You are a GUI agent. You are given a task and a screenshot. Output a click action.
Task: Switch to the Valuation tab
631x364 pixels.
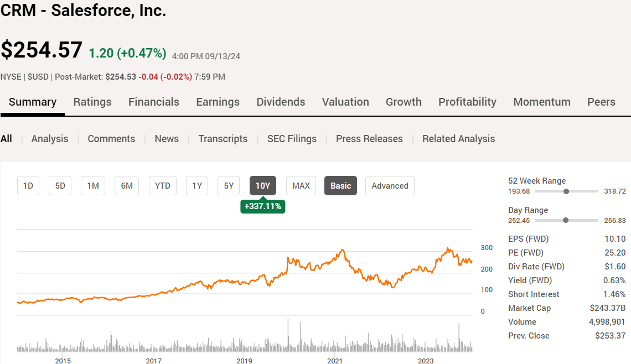click(345, 102)
